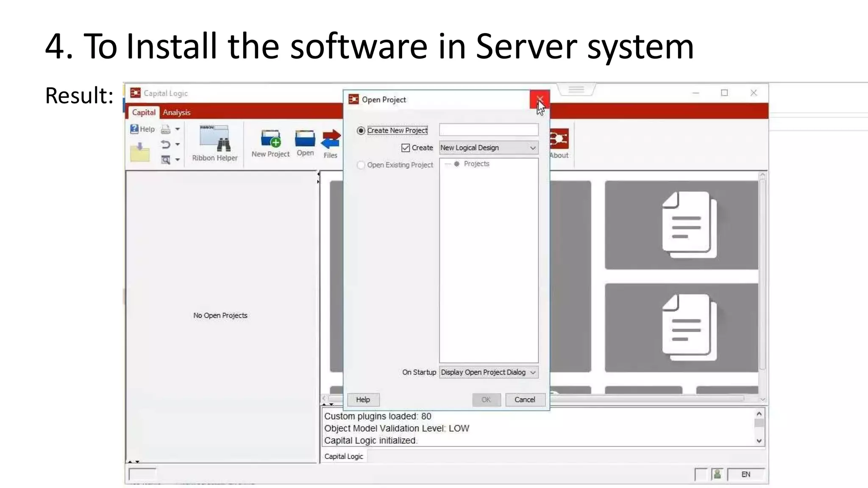
Task: Switch to the Capital ribbon tab
Action: pos(143,112)
